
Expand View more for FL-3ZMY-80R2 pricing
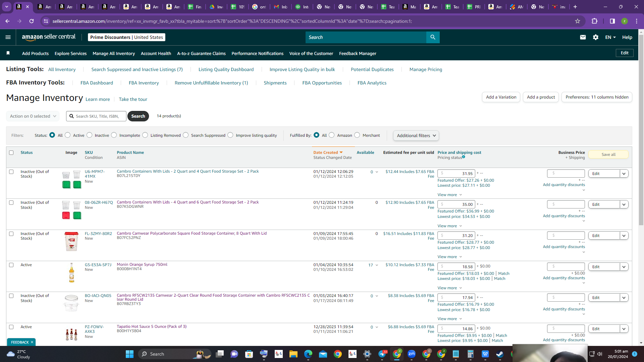(x=449, y=257)
